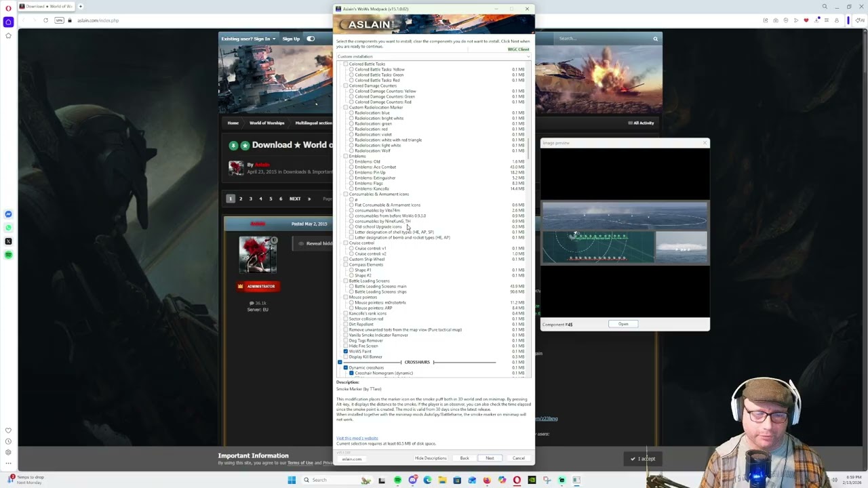Tick the Consumables & Armament icons group
The image size is (868, 488).
346,194
